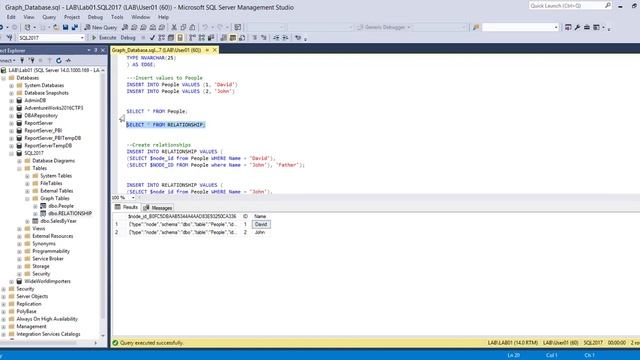Decrease indent icon in SQL toolbar
640x360 pixels.
coord(276,38)
